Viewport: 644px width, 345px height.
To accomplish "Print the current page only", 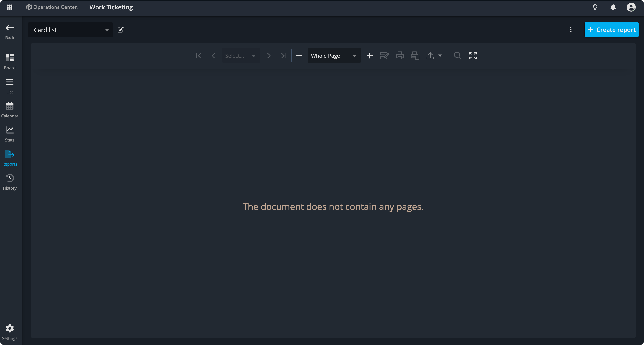I will click(415, 56).
